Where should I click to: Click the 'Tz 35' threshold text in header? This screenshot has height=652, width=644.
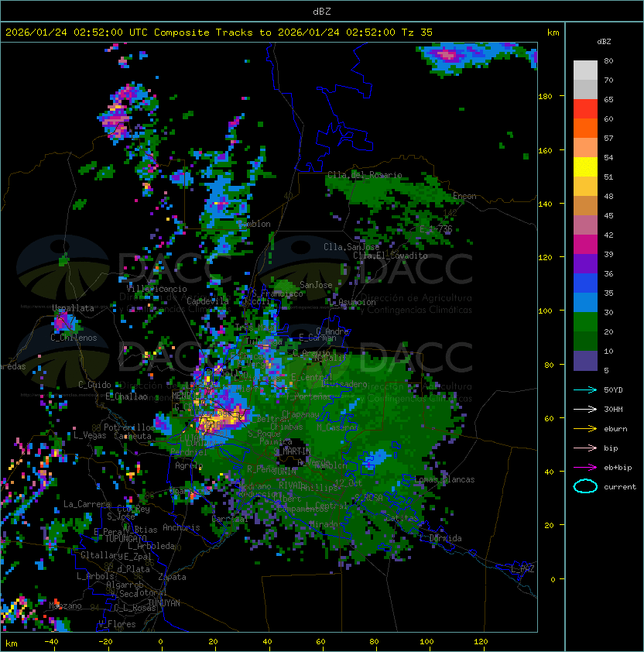coord(417,33)
